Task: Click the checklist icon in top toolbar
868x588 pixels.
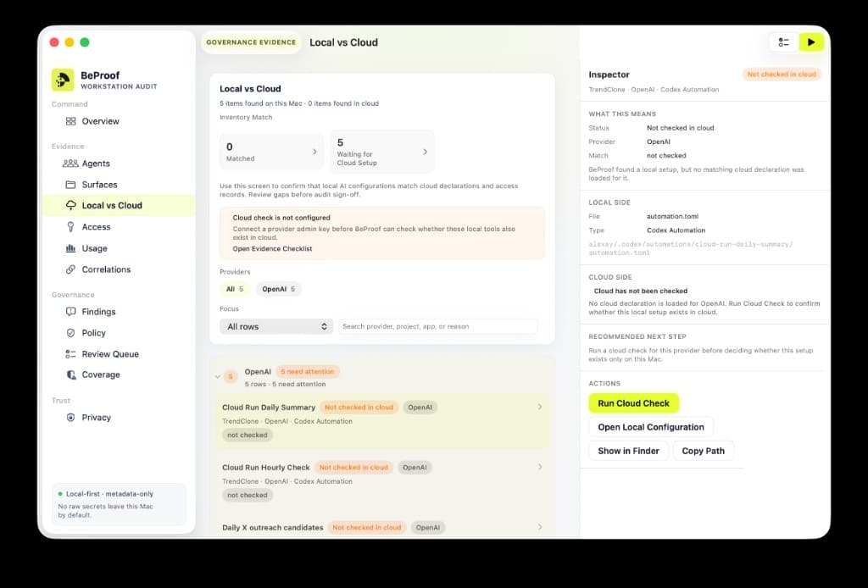Action: tap(783, 42)
